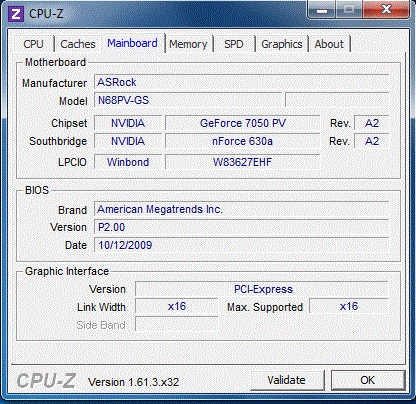Click the empty Side Band field

point(177,324)
